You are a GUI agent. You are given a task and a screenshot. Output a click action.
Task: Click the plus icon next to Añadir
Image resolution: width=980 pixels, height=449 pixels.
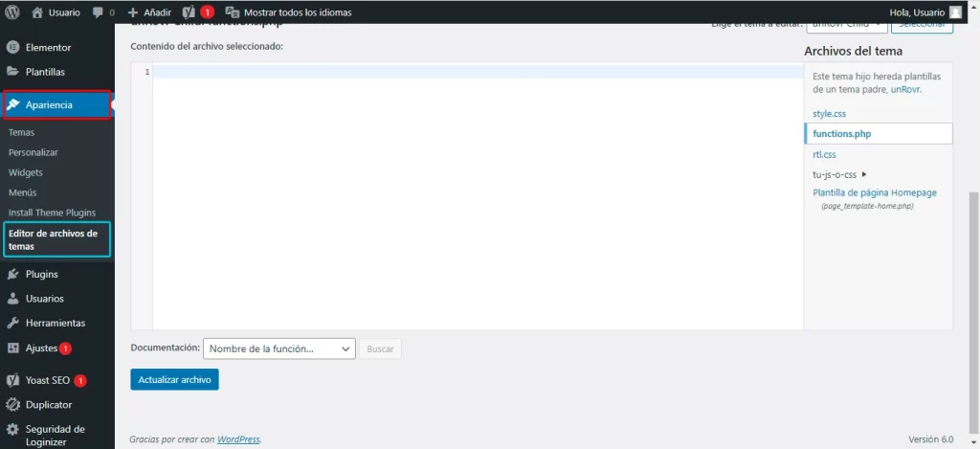pyautogui.click(x=132, y=11)
